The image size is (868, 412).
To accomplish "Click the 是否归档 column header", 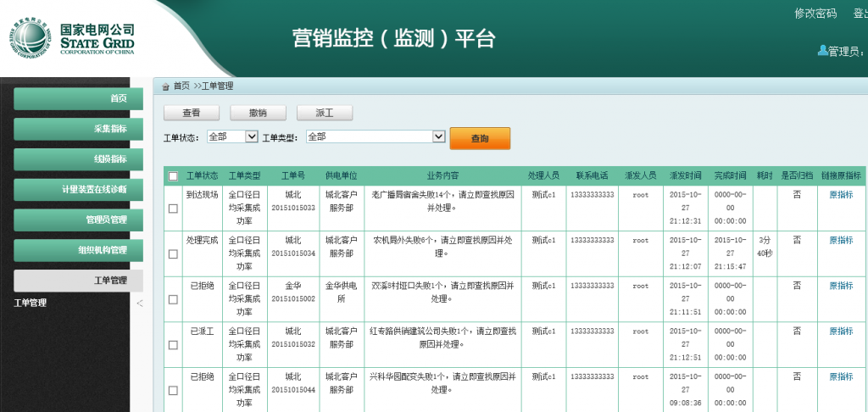I will (797, 176).
